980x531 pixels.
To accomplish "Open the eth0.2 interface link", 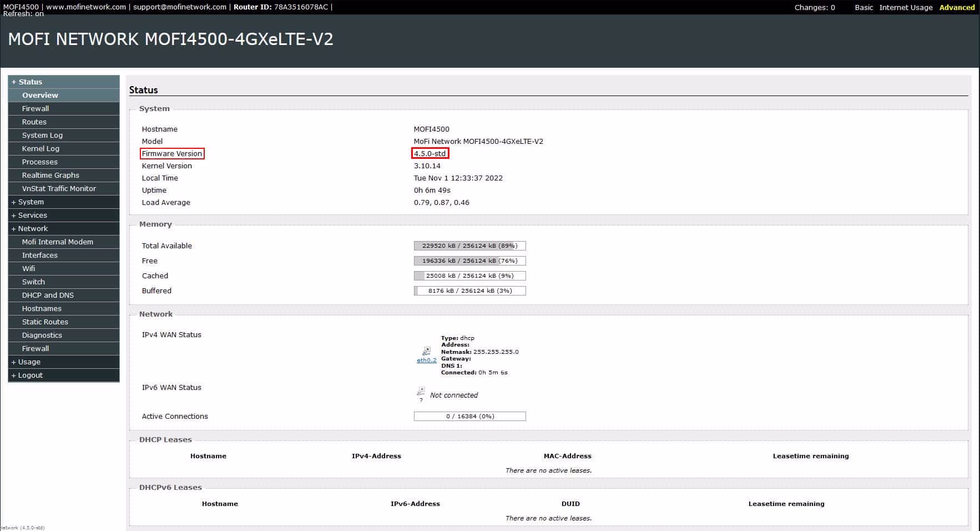I will [427, 360].
